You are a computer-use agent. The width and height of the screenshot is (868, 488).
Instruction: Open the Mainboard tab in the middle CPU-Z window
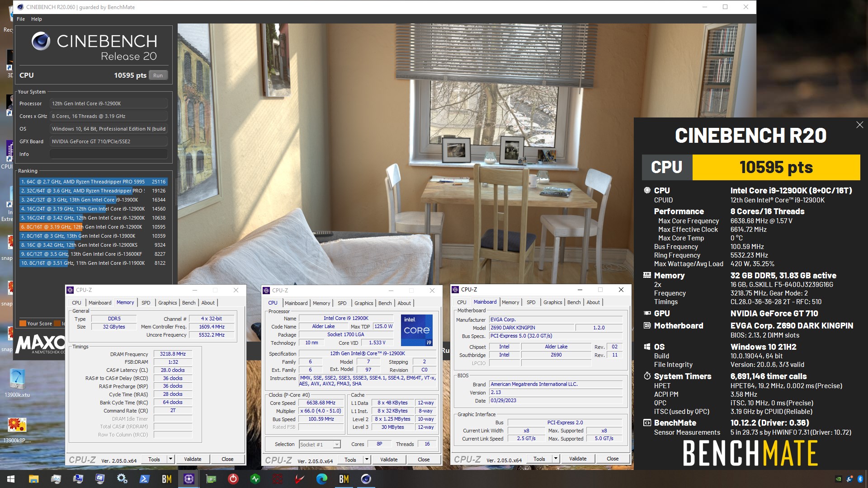tap(296, 303)
